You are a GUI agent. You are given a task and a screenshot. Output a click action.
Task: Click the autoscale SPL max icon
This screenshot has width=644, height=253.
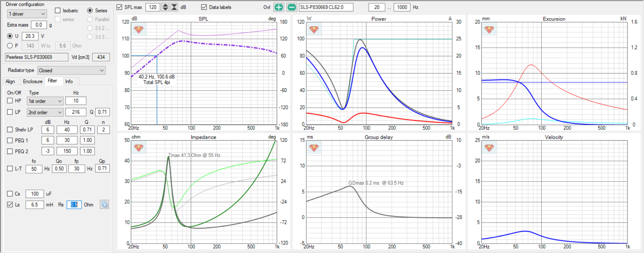point(174,7)
